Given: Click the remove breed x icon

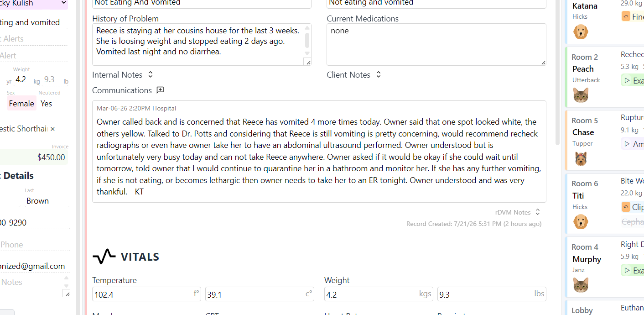Looking at the screenshot, I should coord(52,129).
